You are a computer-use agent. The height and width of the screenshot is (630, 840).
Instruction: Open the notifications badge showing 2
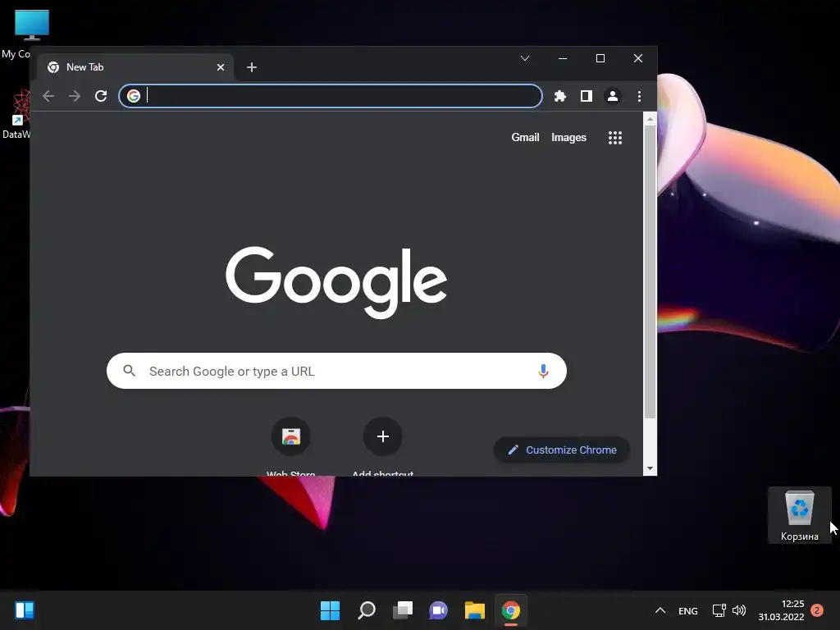(817, 610)
